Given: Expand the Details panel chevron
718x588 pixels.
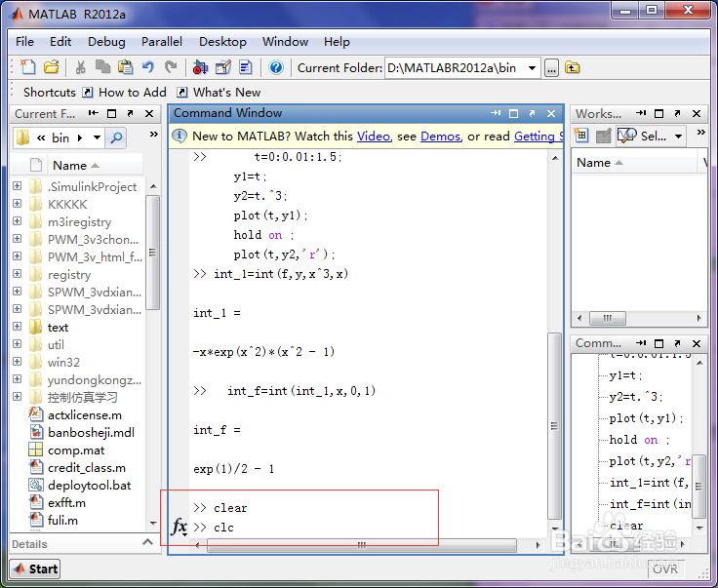Looking at the screenshot, I should 147,543.
